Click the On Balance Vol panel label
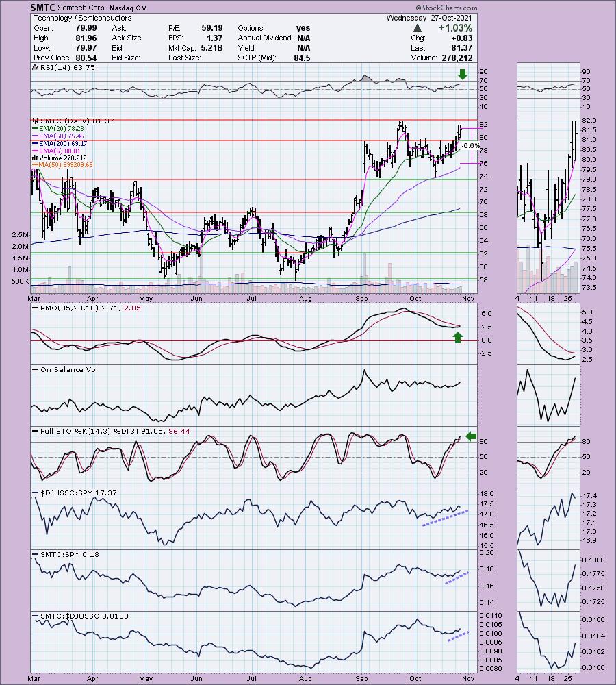Image resolution: width=616 pixels, height=685 pixels. [x=69, y=370]
